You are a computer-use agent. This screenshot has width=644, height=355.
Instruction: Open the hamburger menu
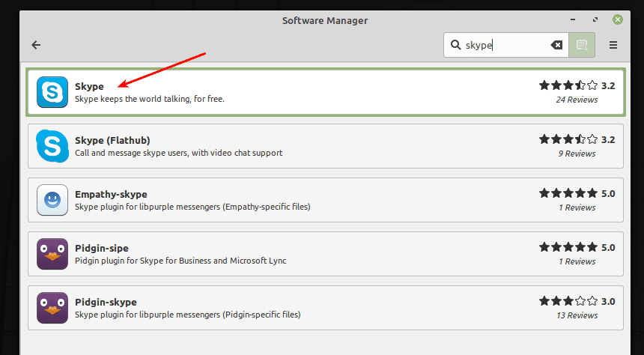(613, 45)
